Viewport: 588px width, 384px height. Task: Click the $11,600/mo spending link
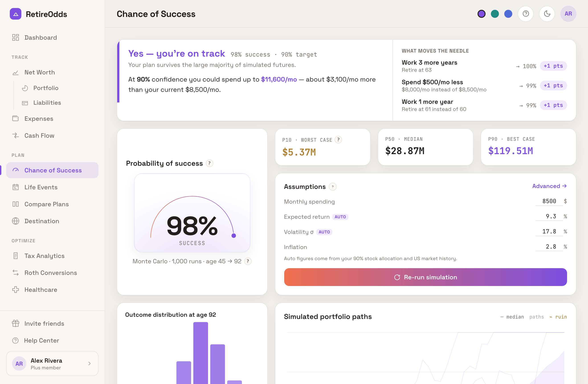[279, 79]
